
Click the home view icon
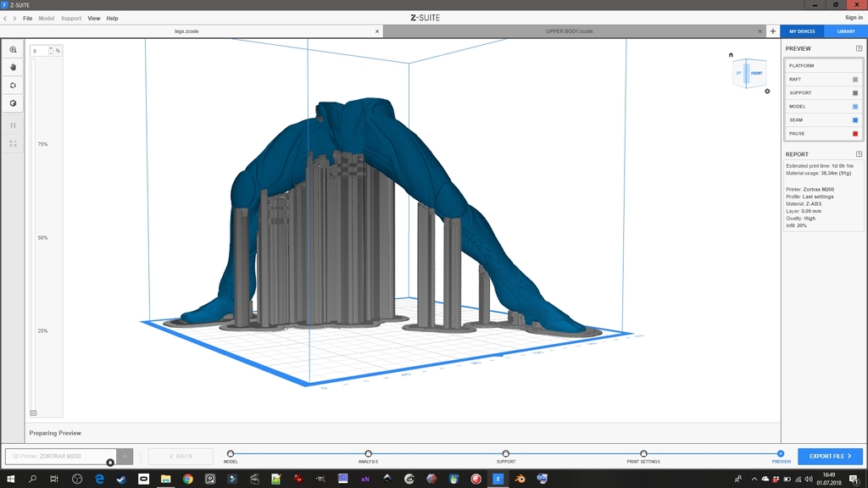tap(731, 55)
